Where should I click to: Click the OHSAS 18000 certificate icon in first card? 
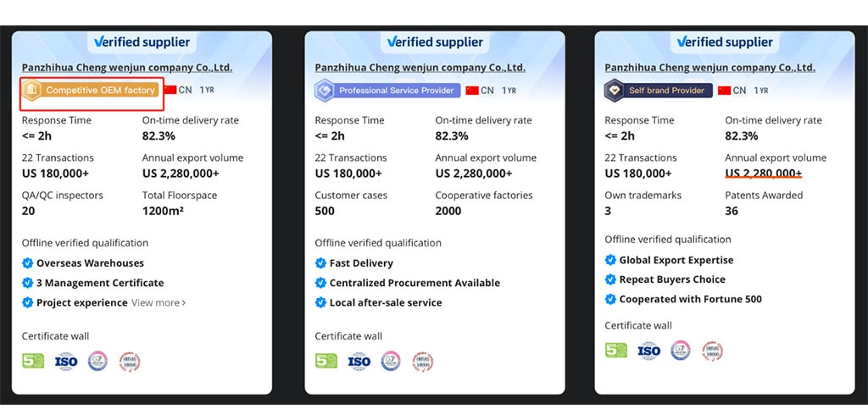coord(130,362)
